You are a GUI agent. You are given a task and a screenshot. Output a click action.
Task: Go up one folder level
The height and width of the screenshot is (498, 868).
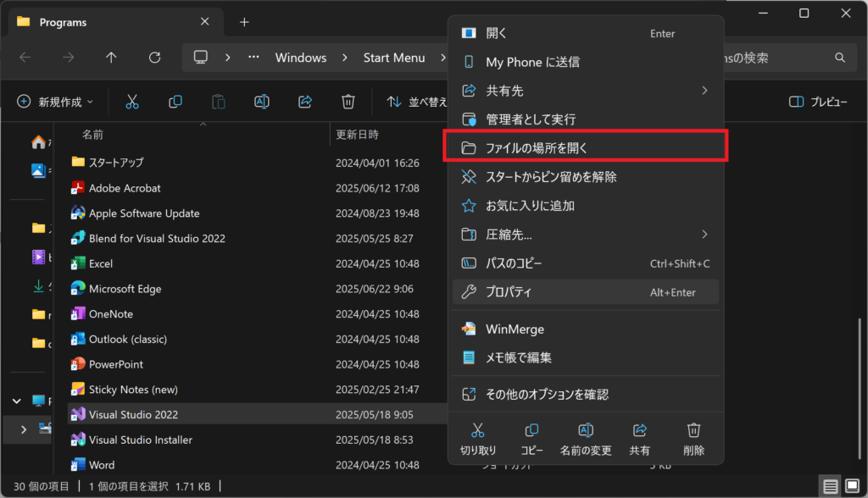click(x=111, y=58)
